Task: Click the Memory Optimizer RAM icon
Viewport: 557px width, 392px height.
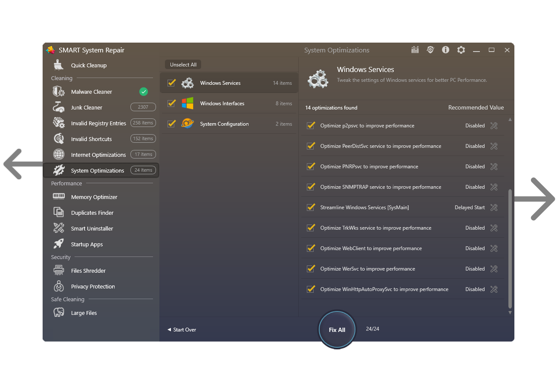Action: (x=59, y=196)
